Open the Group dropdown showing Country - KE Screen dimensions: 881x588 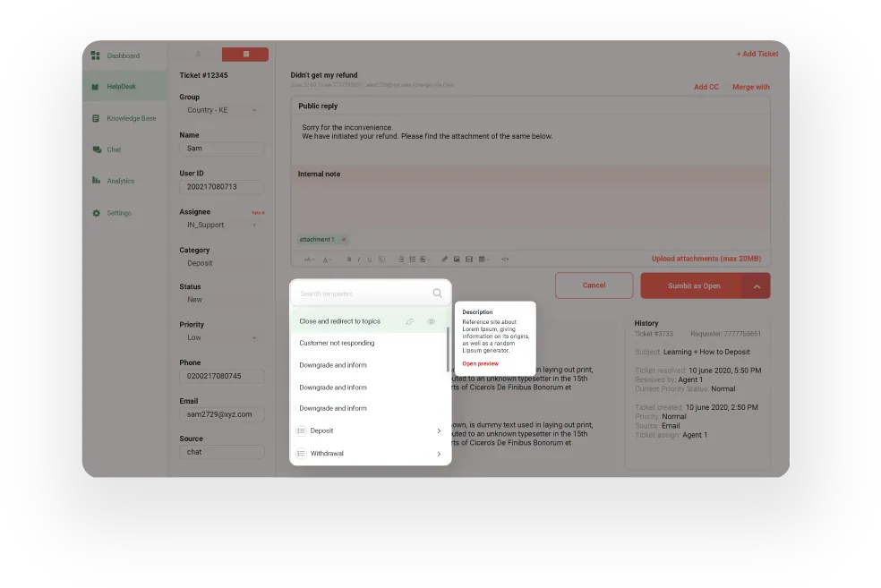[221, 110]
